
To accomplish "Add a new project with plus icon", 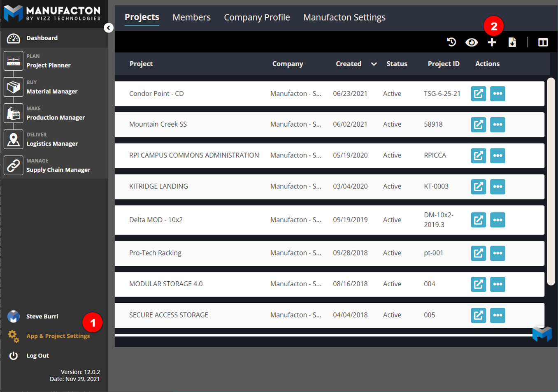I will tap(492, 42).
